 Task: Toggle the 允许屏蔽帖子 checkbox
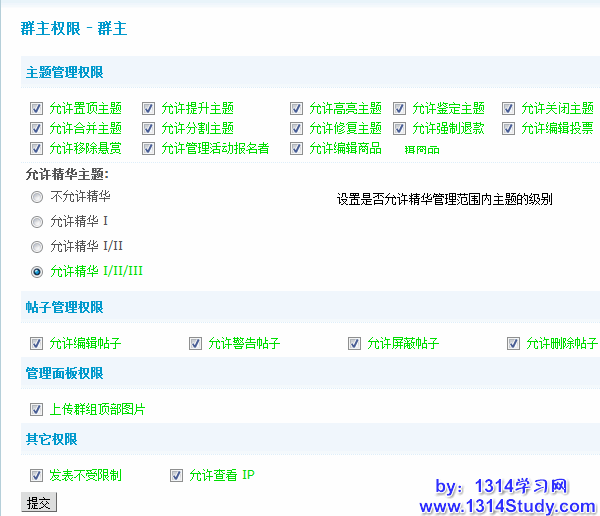[355, 344]
